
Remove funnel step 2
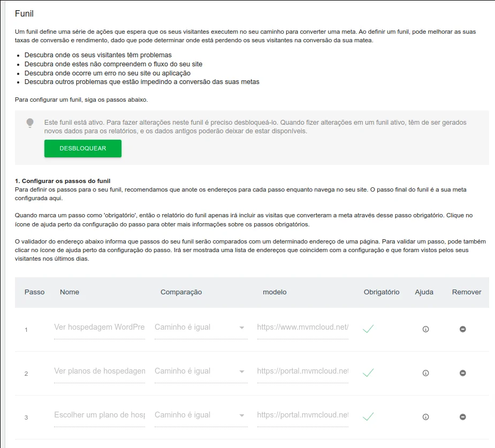point(463,373)
